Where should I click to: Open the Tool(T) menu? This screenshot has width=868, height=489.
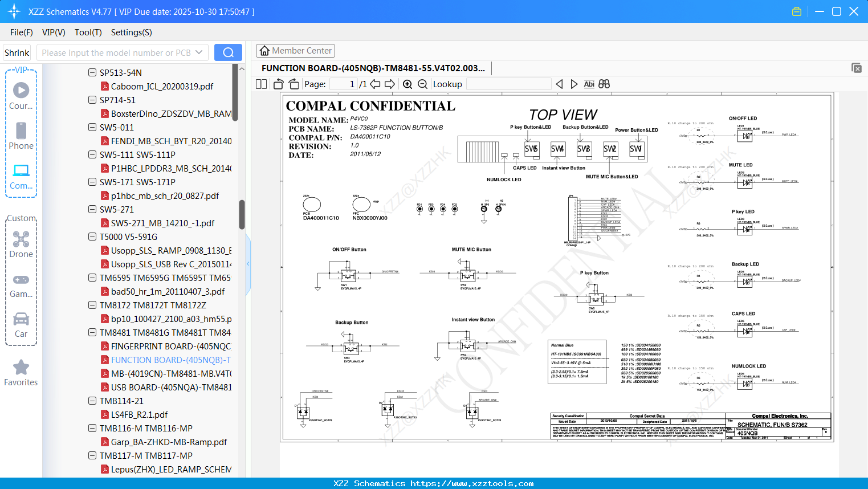point(88,32)
